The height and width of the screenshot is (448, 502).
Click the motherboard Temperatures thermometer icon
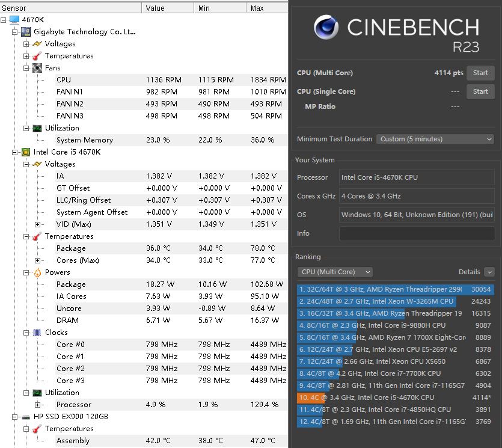click(37, 56)
